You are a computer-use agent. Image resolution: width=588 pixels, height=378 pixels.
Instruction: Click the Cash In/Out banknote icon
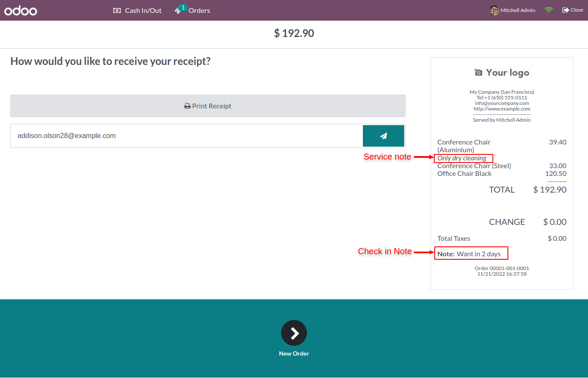117,10
